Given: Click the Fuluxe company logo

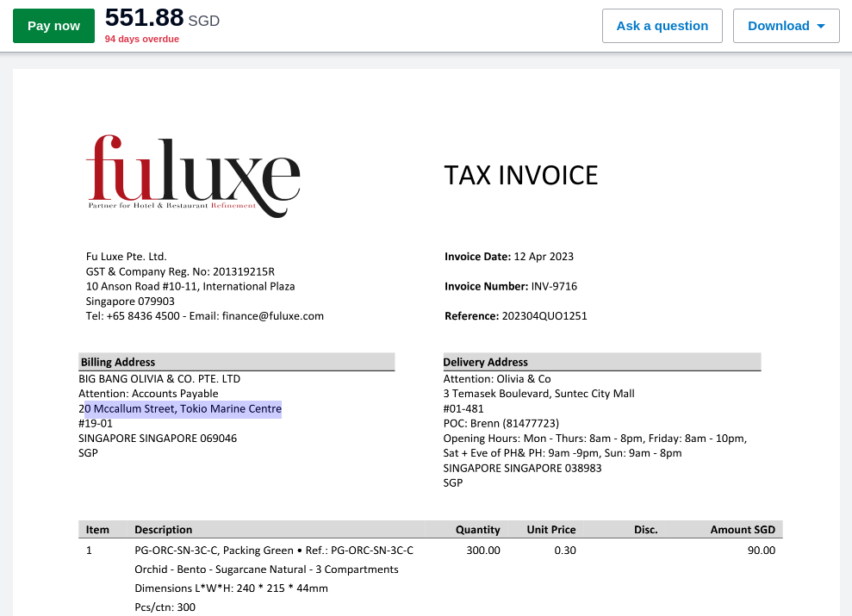Looking at the screenshot, I should click(193, 175).
